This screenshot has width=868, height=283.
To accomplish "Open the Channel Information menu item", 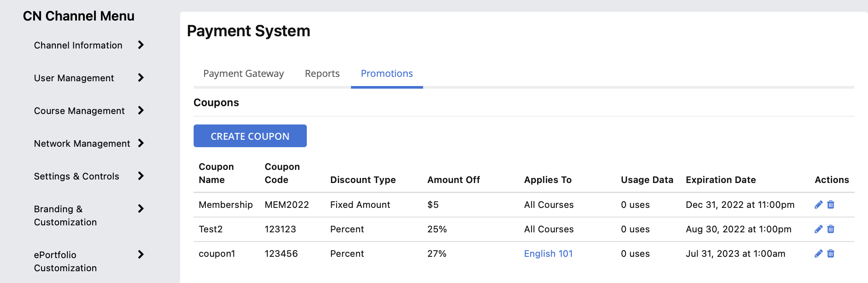I will click(78, 45).
